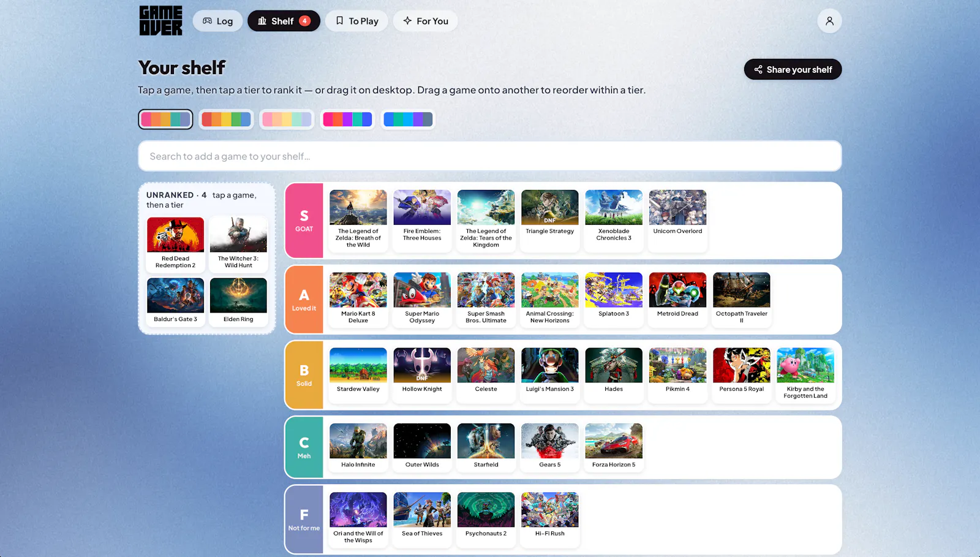
Task: Select the Stardew Valley card
Action: point(358,375)
